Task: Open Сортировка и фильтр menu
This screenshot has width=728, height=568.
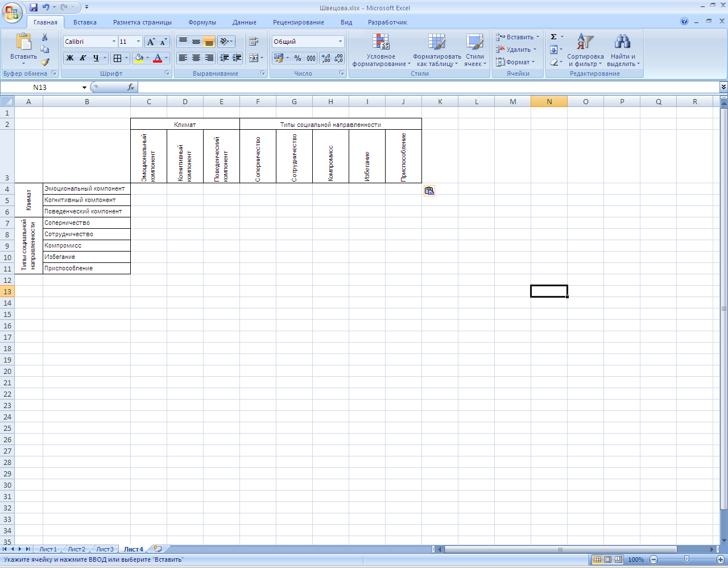Action: click(585, 50)
